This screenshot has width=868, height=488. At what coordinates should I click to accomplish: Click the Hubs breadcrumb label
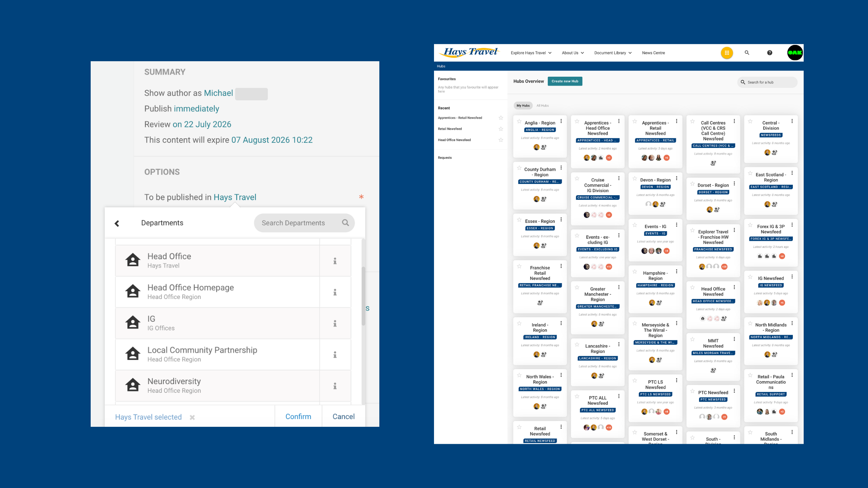point(441,66)
